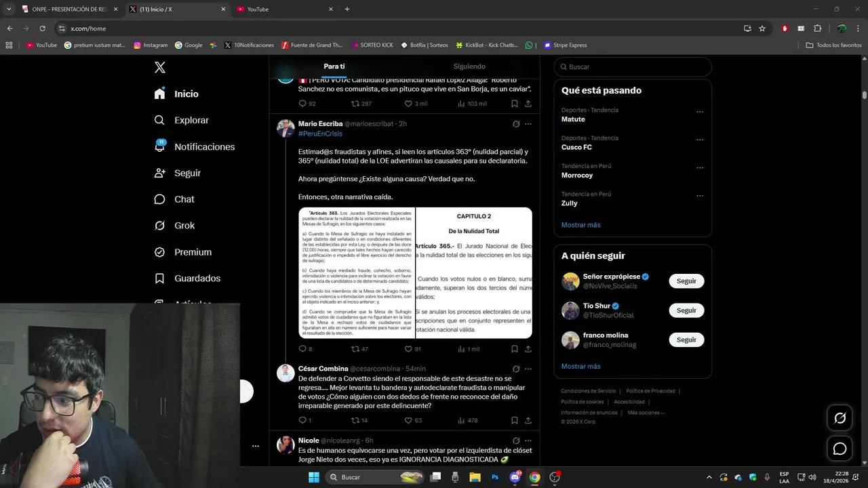Image resolution: width=868 pixels, height=488 pixels.
Task: Click Mostrar más under trends
Action: [580, 225]
